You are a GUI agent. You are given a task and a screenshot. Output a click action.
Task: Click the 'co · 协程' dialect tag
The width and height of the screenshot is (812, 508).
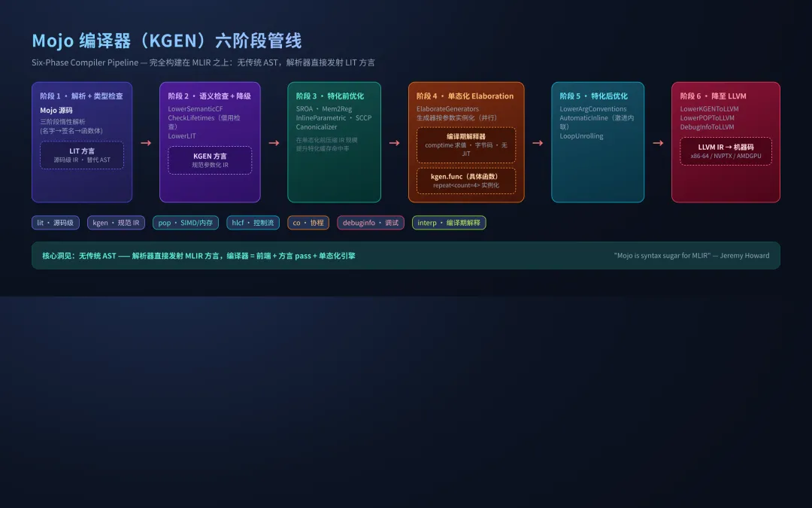click(x=308, y=222)
